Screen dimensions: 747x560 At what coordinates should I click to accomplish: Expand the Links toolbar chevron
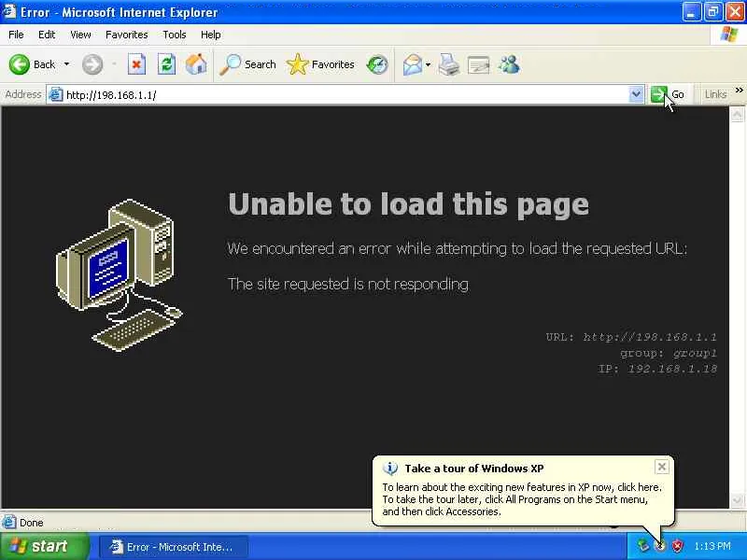739,90
